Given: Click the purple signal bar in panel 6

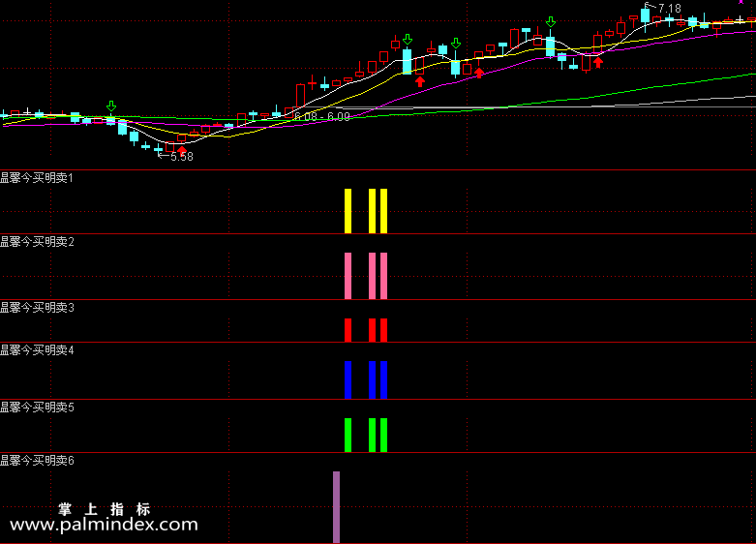Looking at the screenshot, I should point(337,507).
